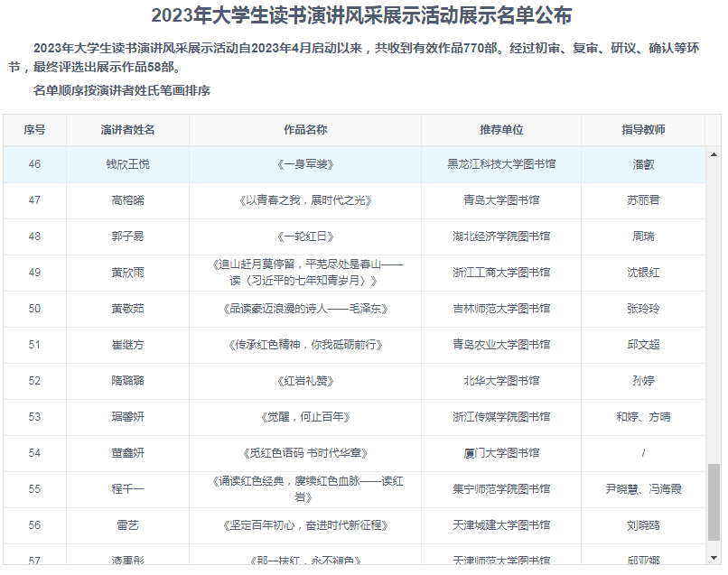This screenshot has width=728, height=575.
Task: Click 浙江工商大学图书馆 in row 49
Action: [501, 273]
